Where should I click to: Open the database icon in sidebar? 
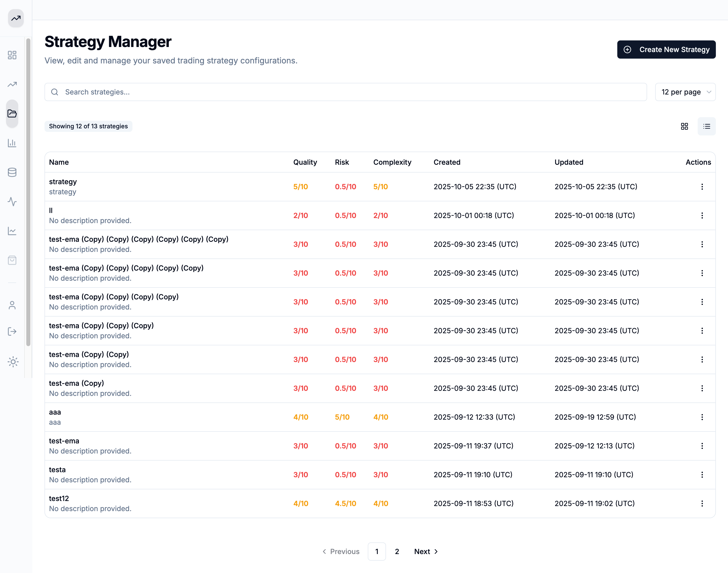tap(12, 172)
